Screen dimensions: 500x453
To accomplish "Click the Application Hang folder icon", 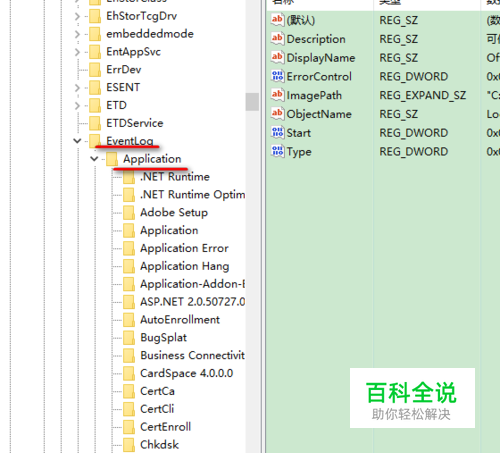I will tap(129, 266).
